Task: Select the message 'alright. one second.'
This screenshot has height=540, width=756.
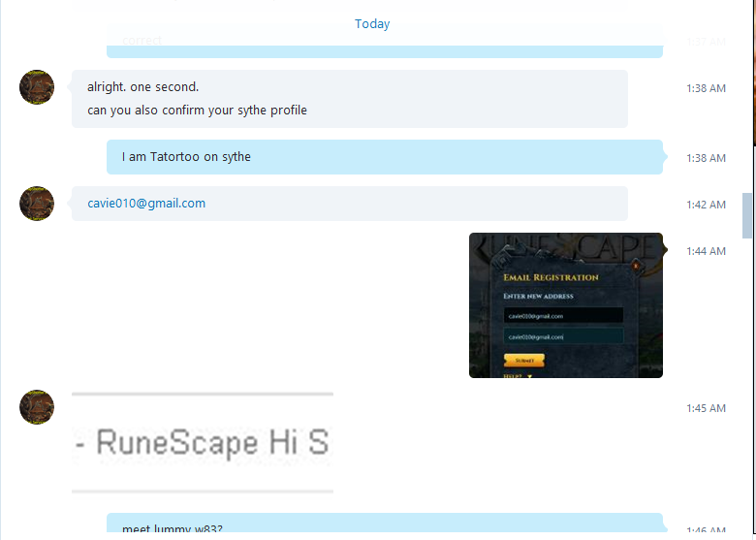Action: click(143, 87)
